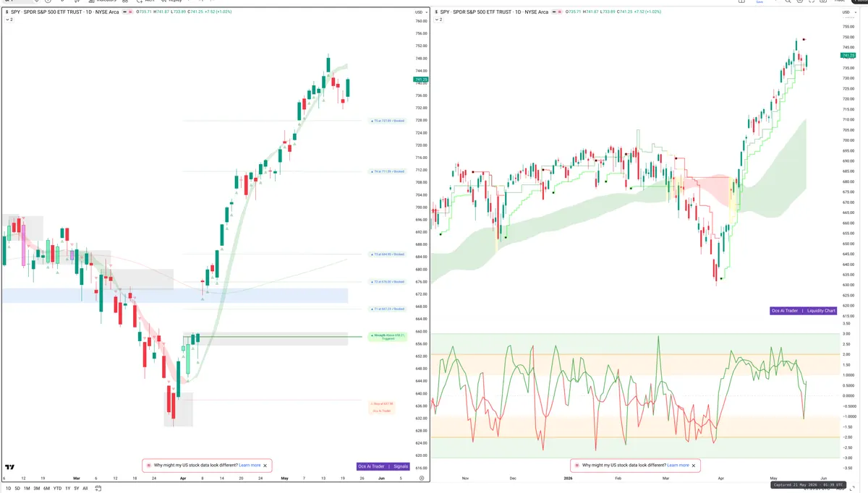
Task: Click the market status pills after NYSE Arca, right chart
Action: pyautogui.click(x=556, y=12)
